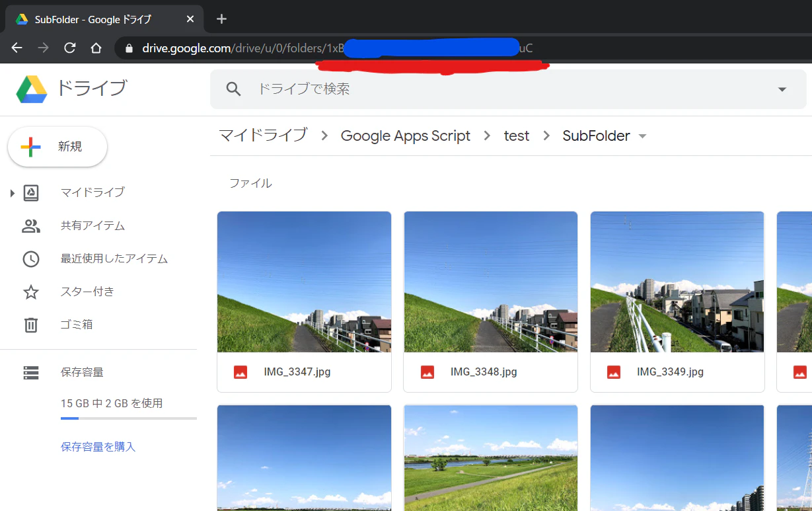The height and width of the screenshot is (511, 812).
Task: Click the マイドライブ sidebar icon
Action: click(31, 192)
